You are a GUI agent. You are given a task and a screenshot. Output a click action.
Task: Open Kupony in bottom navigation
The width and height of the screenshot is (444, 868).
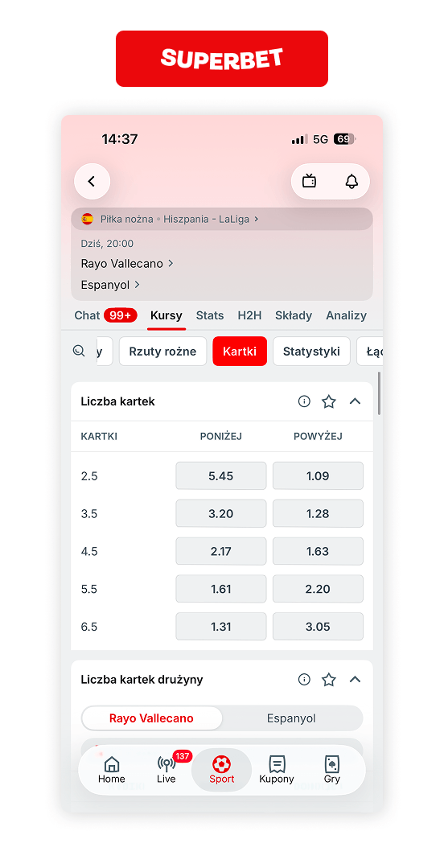277,770
